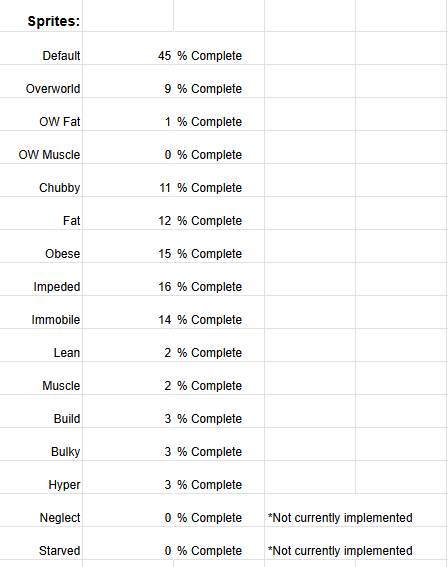This screenshot has height=567, width=448.
Task: Select the Lean label cell
Action: (x=41, y=345)
